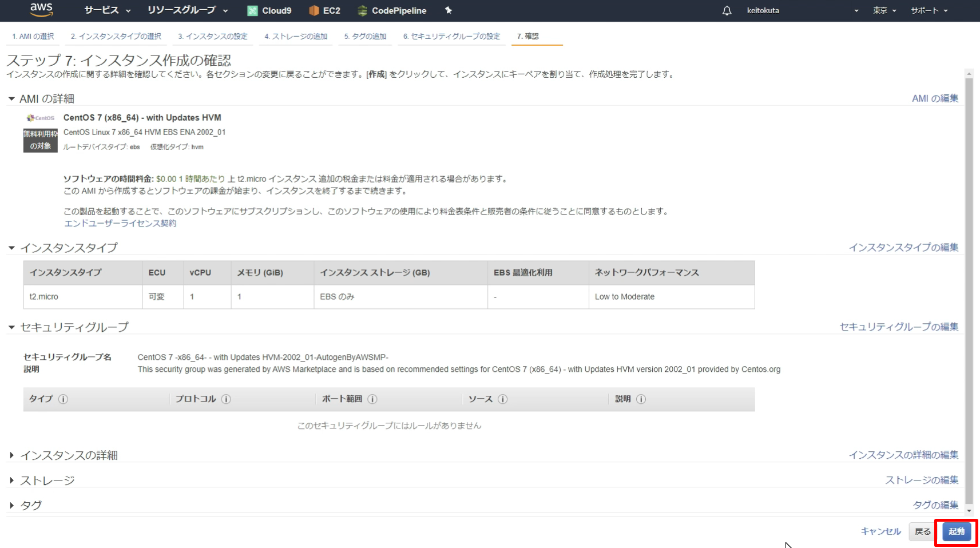Screen dimensions: 980x548
Task: Open the Cloud9 shortcut icon
Action: [252, 10]
